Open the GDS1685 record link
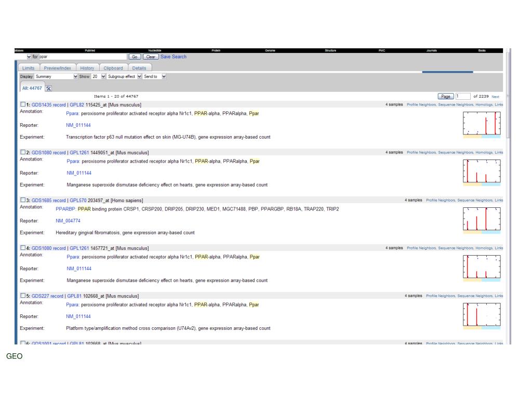Image resolution: width=532 pixels, height=399 pixels. (48, 201)
